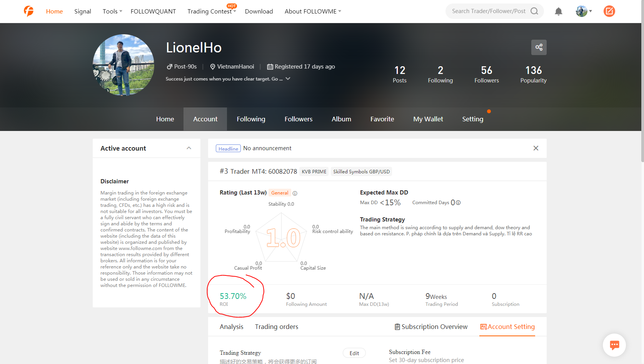Click the 0 Subscription value
The height and width of the screenshot is (364, 644).
pyautogui.click(x=494, y=296)
